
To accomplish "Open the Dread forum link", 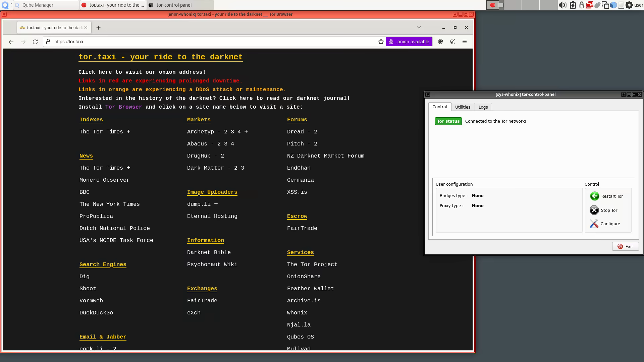I will tap(296, 132).
